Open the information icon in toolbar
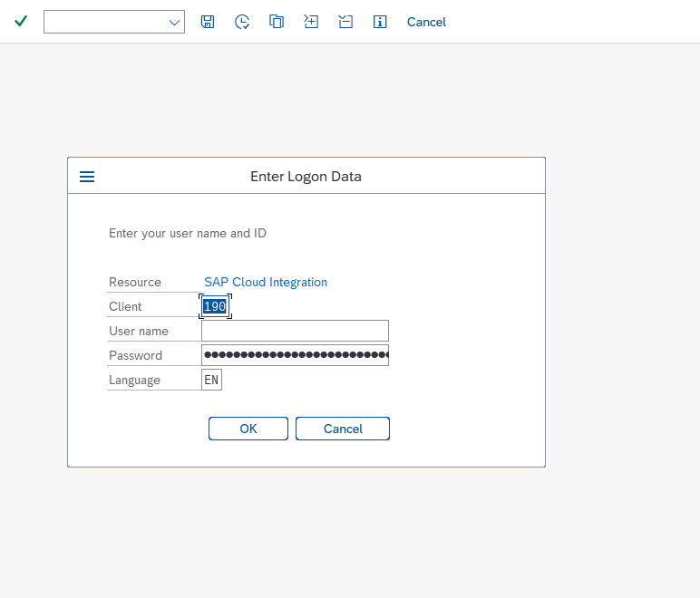Screen dimensions: 700x598 380,22
